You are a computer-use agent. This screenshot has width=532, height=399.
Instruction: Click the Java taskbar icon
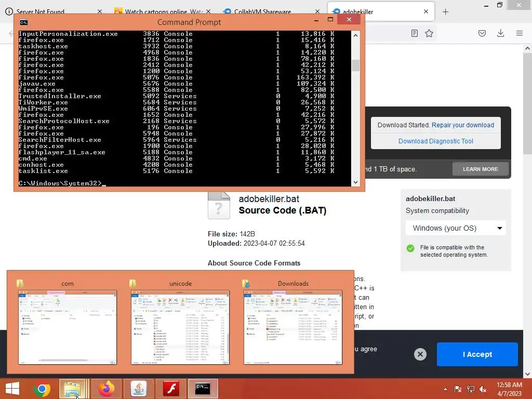click(x=138, y=389)
